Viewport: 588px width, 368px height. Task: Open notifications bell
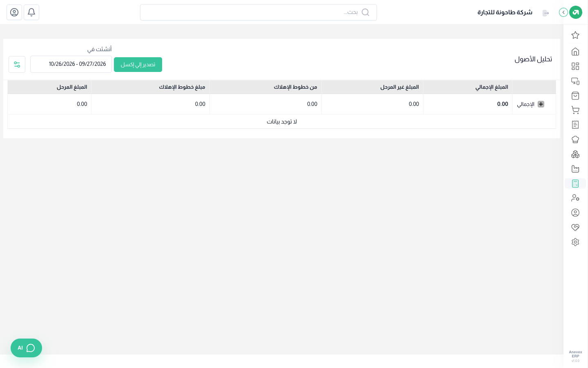point(31,12)
